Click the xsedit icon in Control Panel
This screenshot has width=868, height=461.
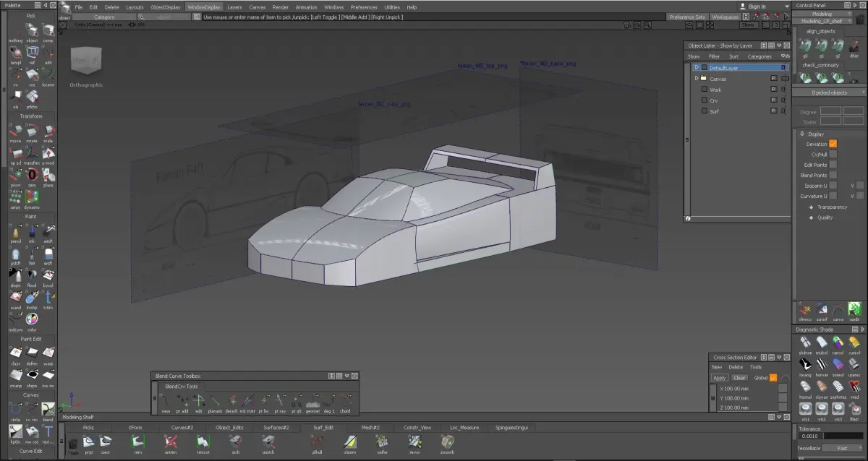854,311
